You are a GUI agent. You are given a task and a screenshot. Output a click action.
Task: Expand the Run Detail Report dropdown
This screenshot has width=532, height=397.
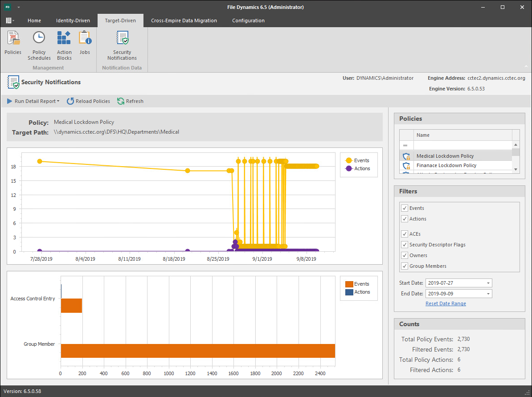tap(58, 101)
